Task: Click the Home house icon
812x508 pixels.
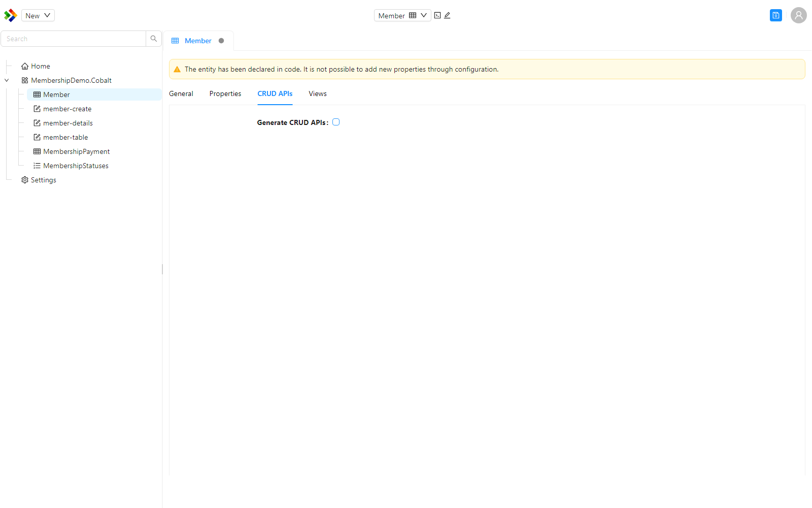Action: [25, 66]
